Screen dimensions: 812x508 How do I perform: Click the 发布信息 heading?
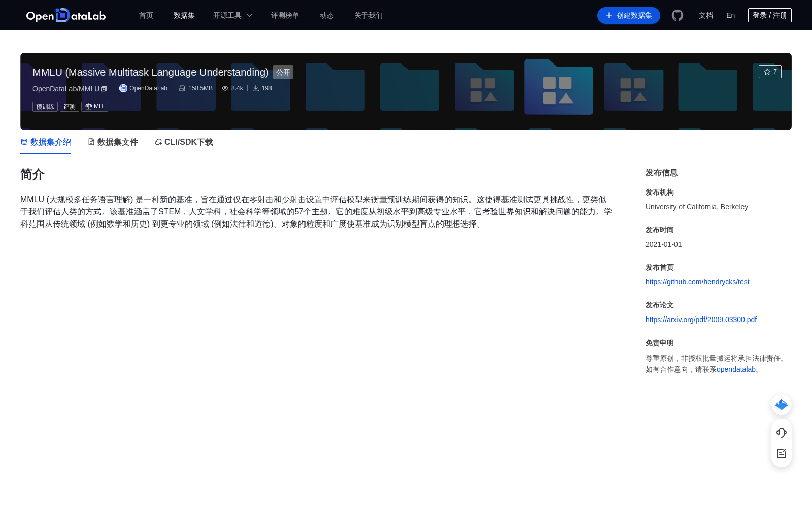(662, 173)
